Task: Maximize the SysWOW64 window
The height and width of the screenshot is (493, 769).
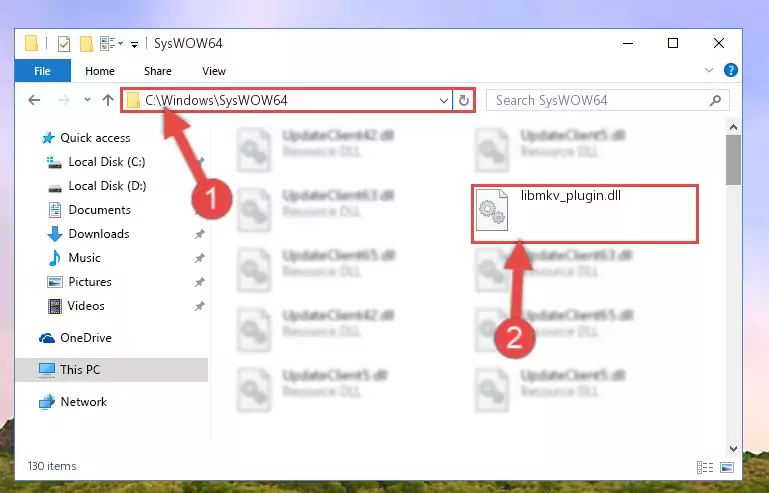Action: 673,43
